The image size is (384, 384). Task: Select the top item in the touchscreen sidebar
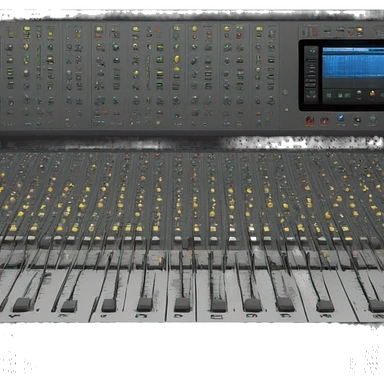tap(312, 51)
